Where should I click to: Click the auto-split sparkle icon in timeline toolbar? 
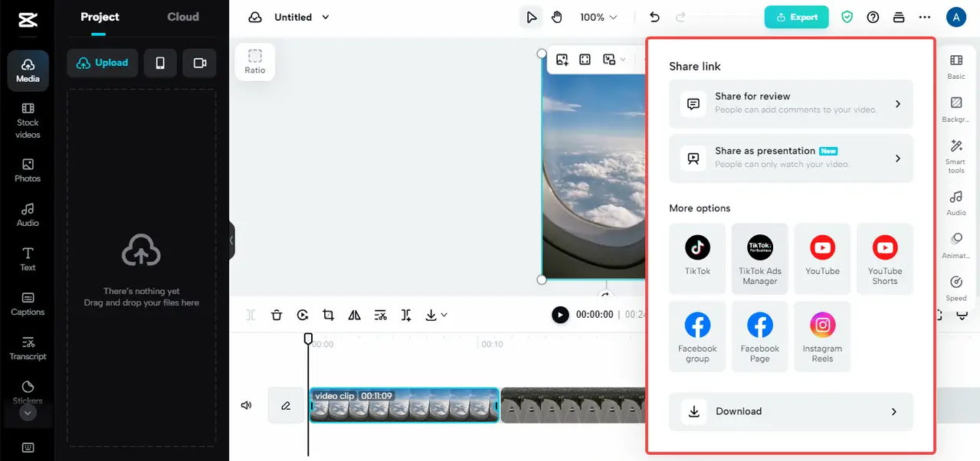[x=406, y=315]
